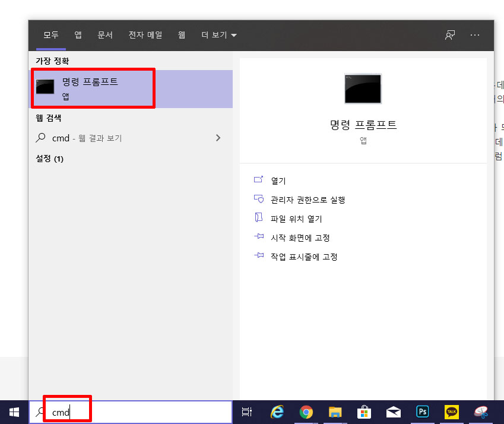
Task: Pin with 시작 화면에 고정
Action: click(x=300, y=238)
